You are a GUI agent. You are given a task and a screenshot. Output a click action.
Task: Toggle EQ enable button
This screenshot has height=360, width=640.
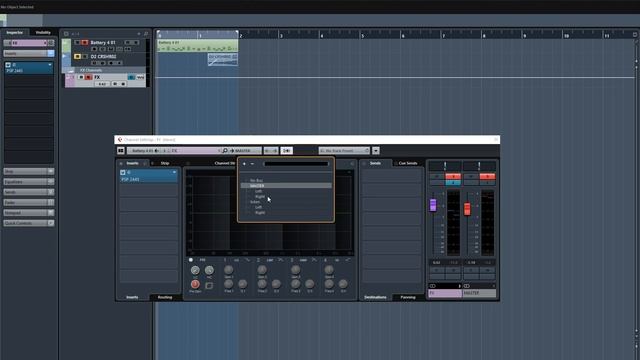pos(191,260)
